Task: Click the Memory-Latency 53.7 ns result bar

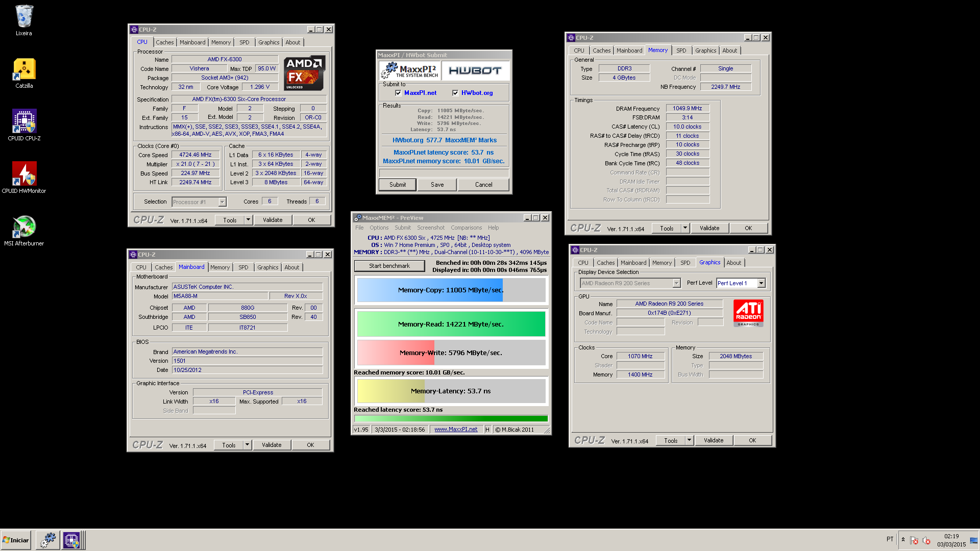Action: coord(451,391)
